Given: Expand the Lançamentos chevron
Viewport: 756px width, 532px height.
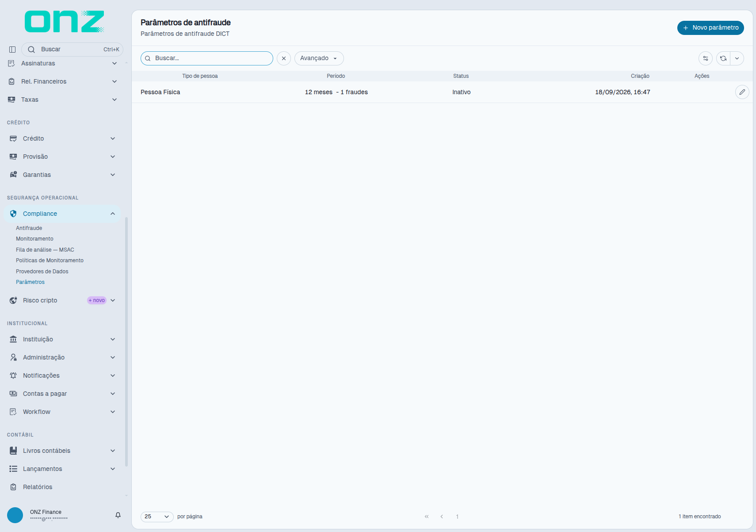Looking at the screenshot, I should [x=113, y=469].
